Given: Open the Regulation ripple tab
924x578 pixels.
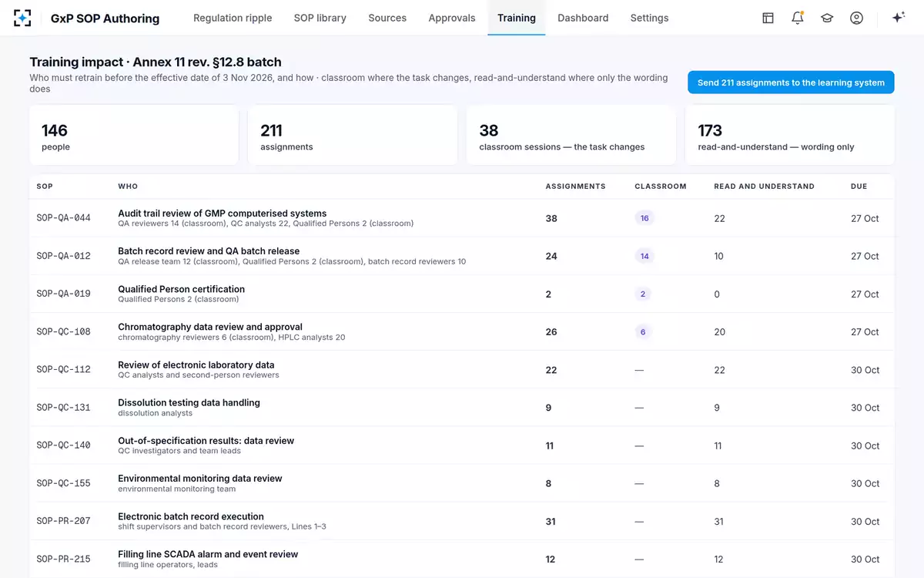Looking at the screenshot, I should (233, 18).
